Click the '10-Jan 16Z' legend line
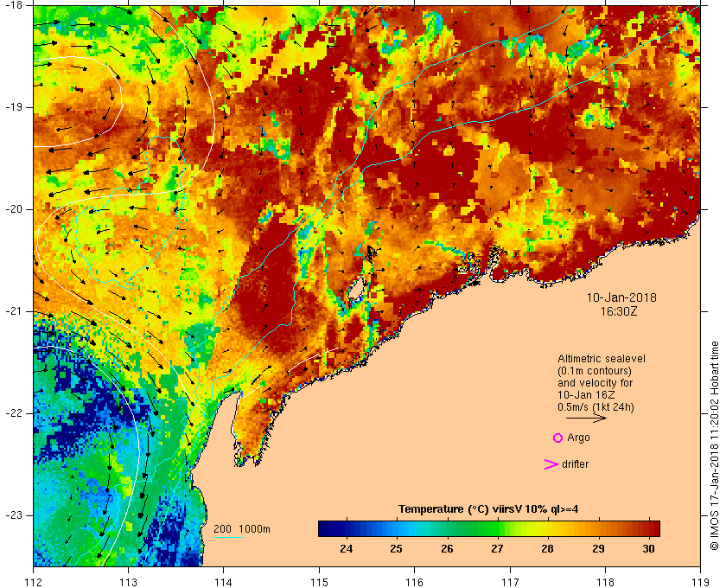The width and height of the screenshot is (726, 588). point(586,395)
